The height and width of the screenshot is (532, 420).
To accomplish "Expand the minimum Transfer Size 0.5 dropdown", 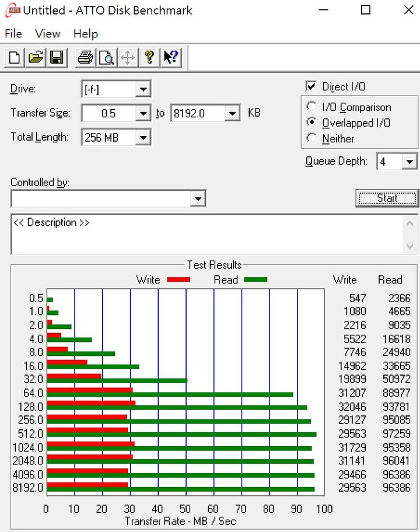I will tap(143, 113).
